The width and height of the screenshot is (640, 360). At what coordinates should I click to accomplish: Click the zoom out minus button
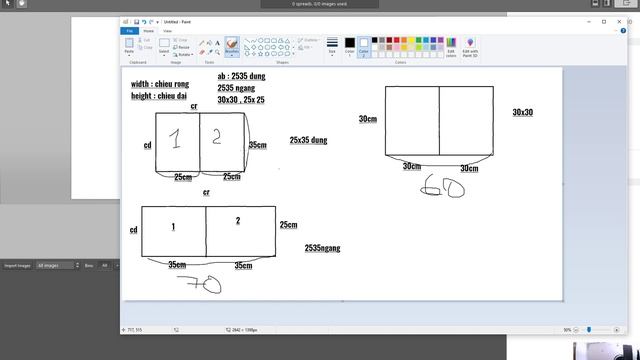576,330
